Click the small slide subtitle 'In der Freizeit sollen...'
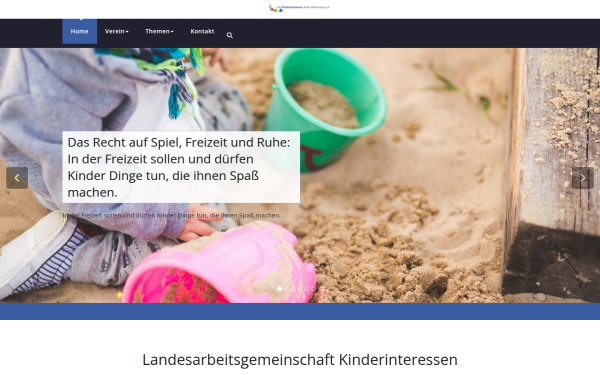 point(171,215)
